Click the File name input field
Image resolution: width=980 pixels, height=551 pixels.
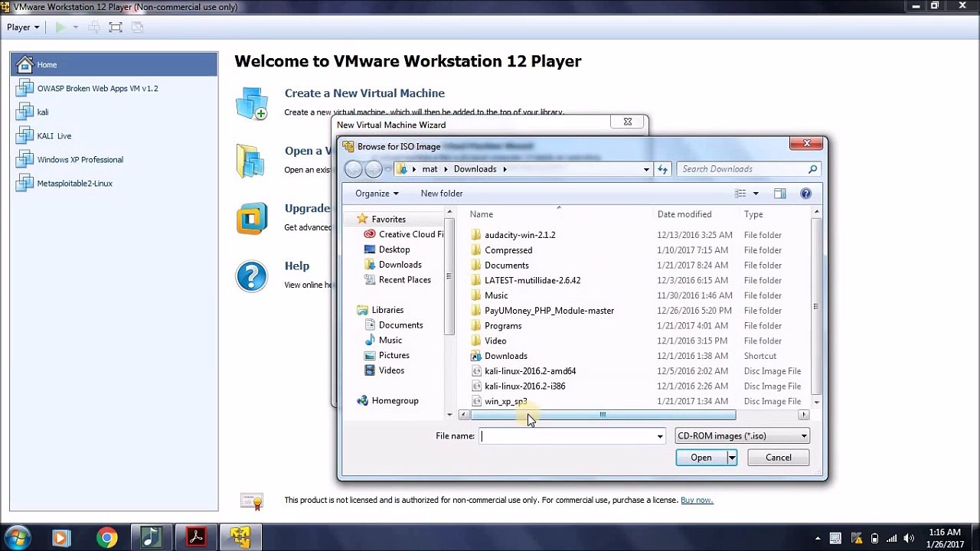pyautogui.click(x=567, y=436)
